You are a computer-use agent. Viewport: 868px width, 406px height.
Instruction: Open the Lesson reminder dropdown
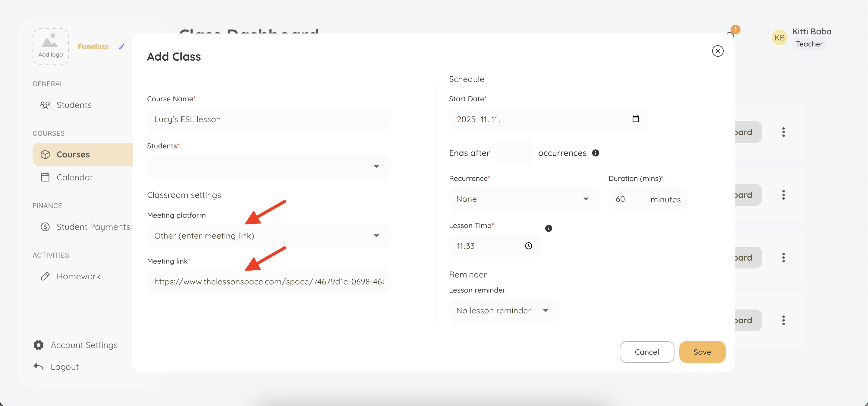(504, 311)
